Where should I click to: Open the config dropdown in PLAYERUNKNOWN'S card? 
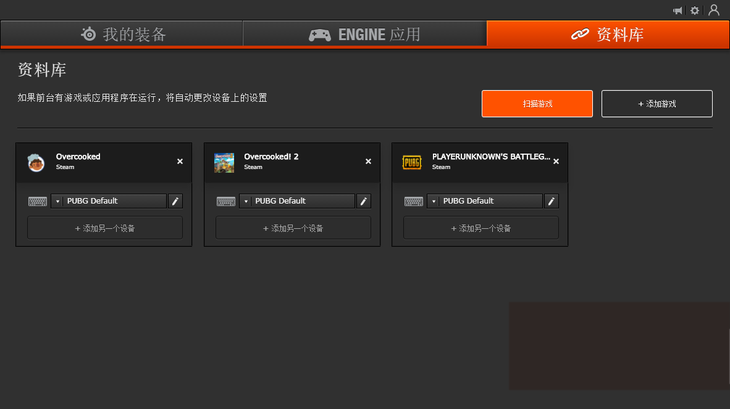[x=485, y=201]
